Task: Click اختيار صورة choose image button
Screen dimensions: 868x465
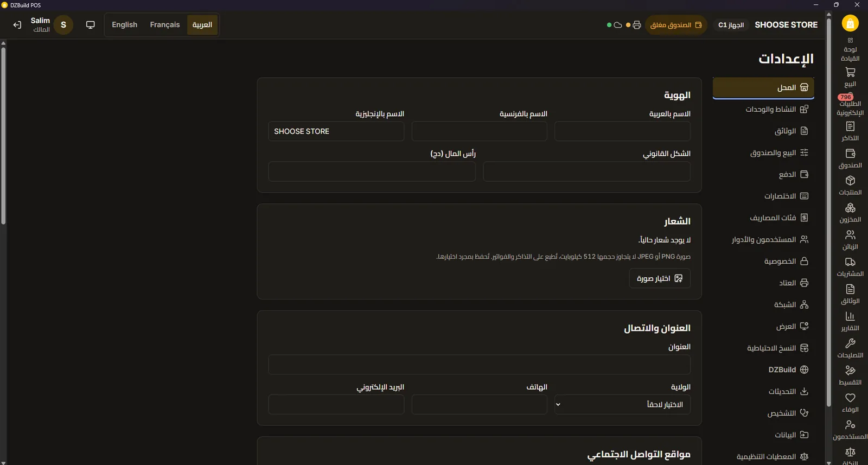Action: pyautogui.click(x=660, y=278)
